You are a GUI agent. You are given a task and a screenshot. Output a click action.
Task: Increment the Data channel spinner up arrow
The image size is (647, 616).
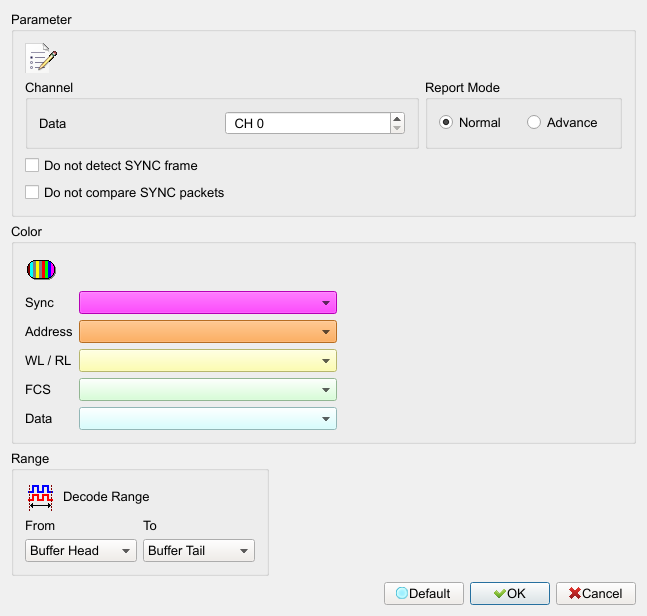pos(397,118)
